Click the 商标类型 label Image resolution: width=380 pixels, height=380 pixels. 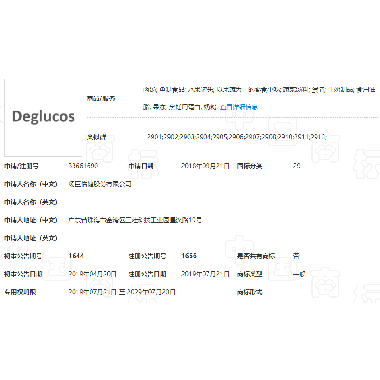pos(249,274)
